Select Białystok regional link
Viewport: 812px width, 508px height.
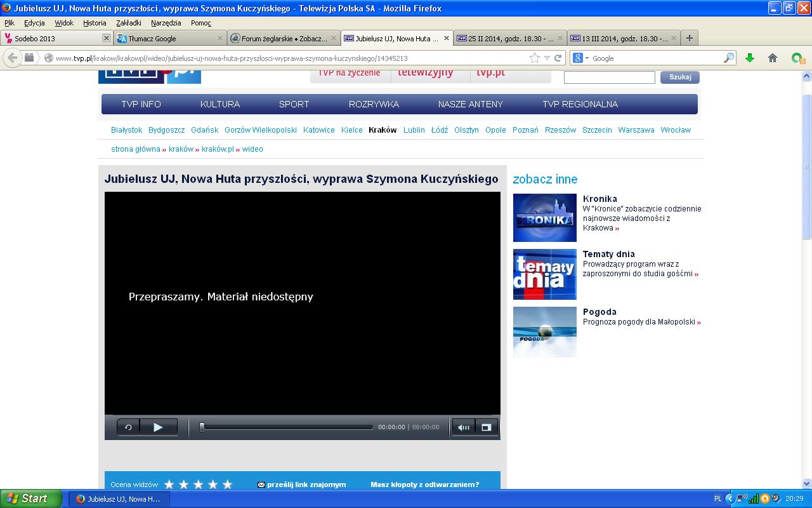click(x=126, y=130)
